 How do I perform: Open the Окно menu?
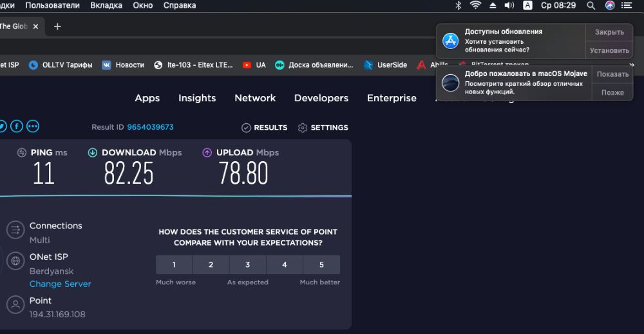click(x=143, y=5)
